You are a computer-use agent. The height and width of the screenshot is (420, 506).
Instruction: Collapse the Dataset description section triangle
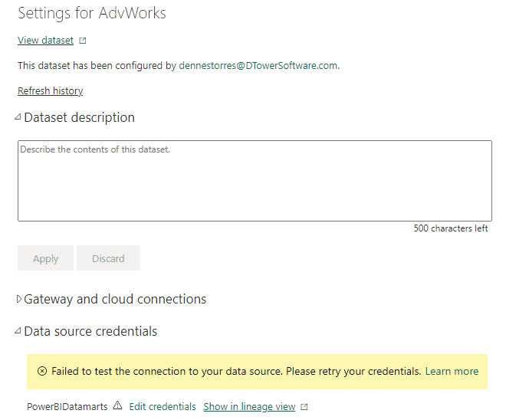coord(18,117)
